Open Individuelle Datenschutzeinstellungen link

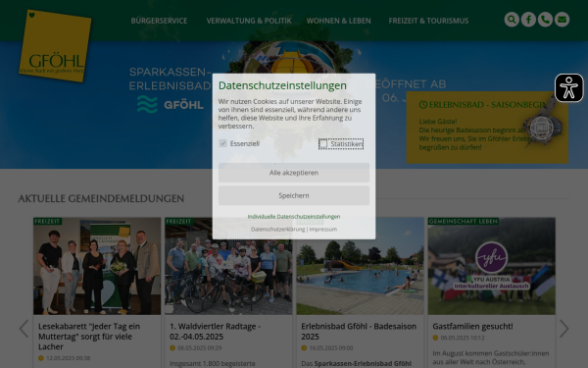pos(294,217)
